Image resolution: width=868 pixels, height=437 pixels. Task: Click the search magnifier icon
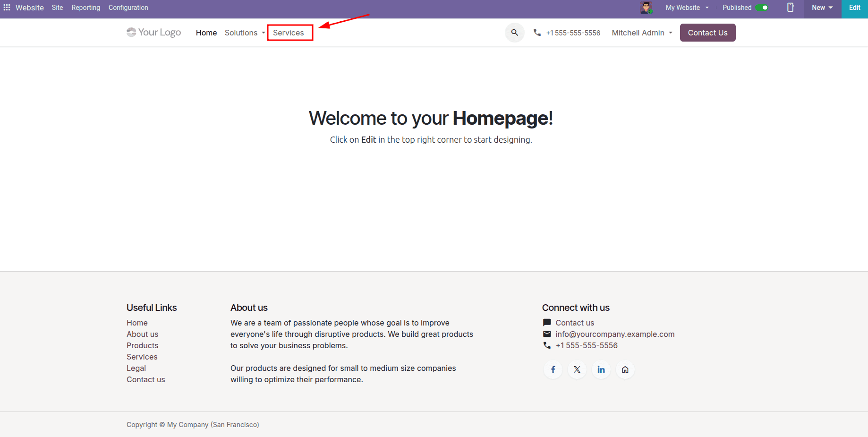(x=515, y=33)
